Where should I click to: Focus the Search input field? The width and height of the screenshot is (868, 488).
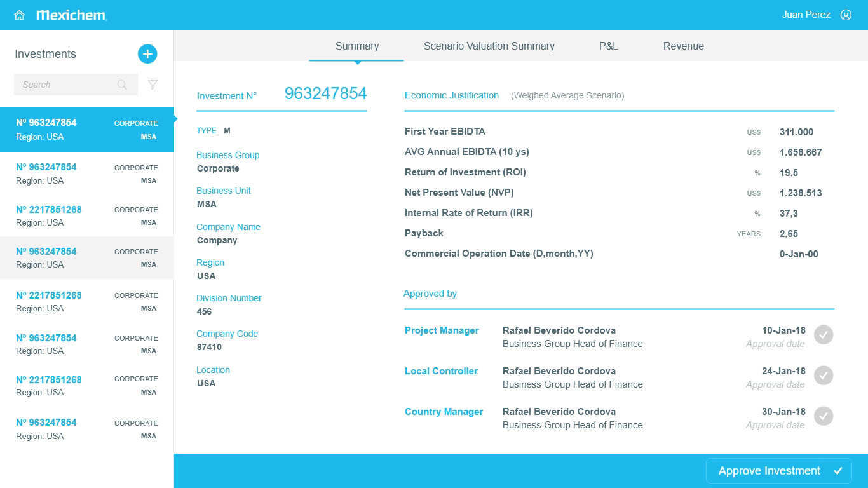(76, 85)
